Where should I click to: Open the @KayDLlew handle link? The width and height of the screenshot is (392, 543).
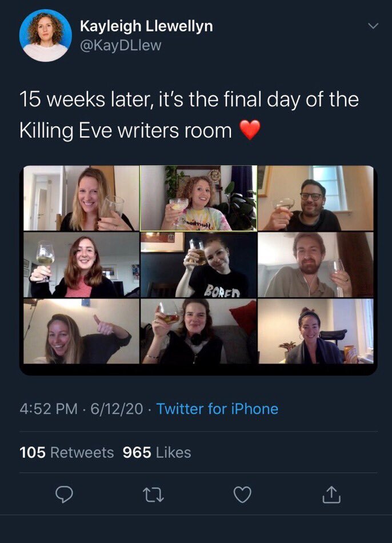pos(121,45)
